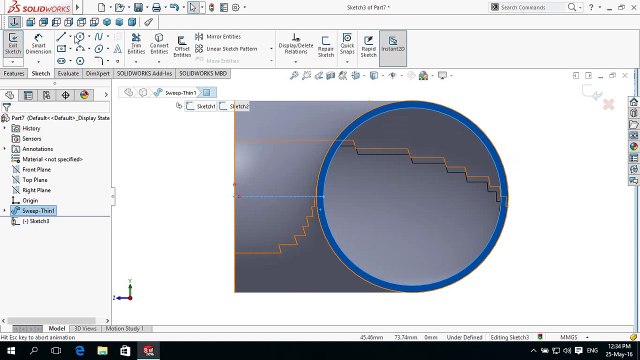Switch to Motion Study 1 tab
Screen dimensions: 640x360
pos(124,329)
